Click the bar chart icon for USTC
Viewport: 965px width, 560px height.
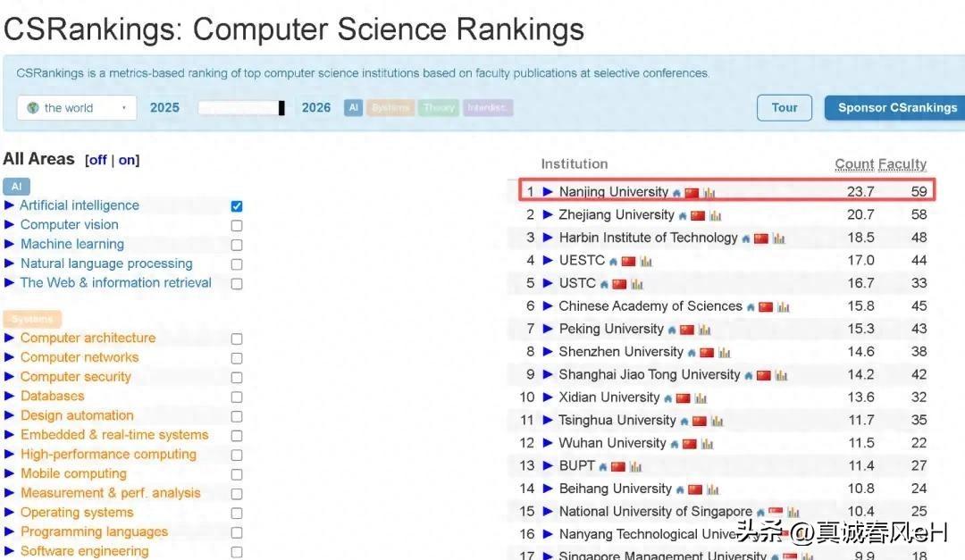(x=637, y=283)
